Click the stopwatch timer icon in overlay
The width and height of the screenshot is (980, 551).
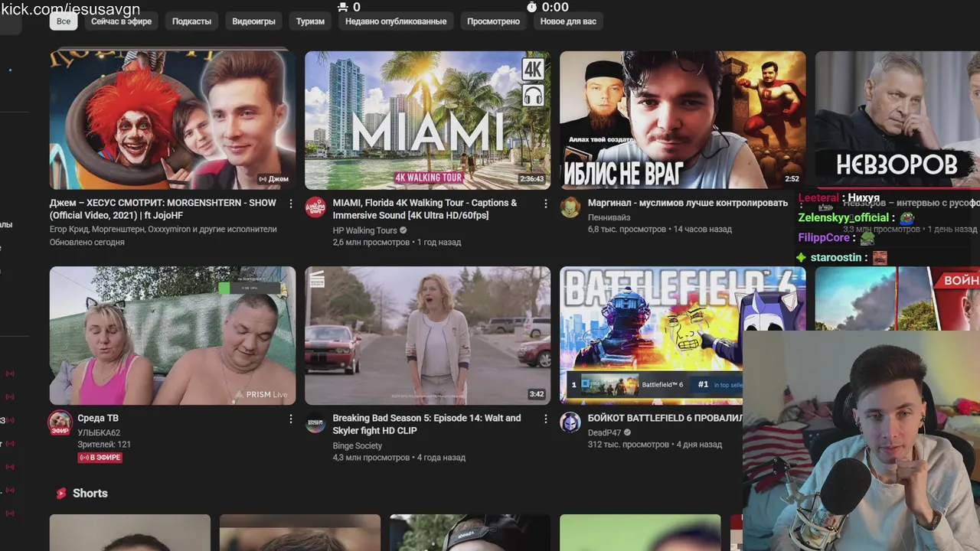pyautogui.click(x=531, y=7)
